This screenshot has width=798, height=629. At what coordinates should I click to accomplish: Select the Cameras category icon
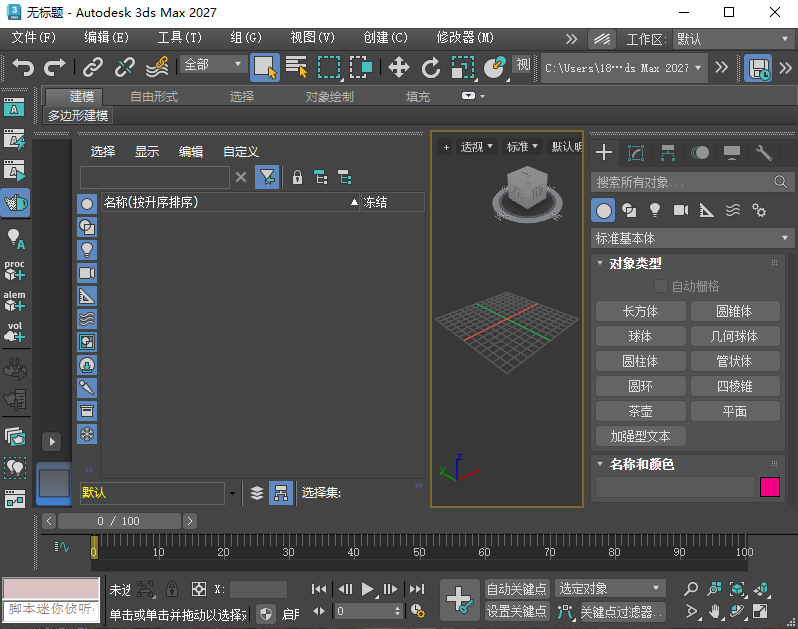coord(681,210)
